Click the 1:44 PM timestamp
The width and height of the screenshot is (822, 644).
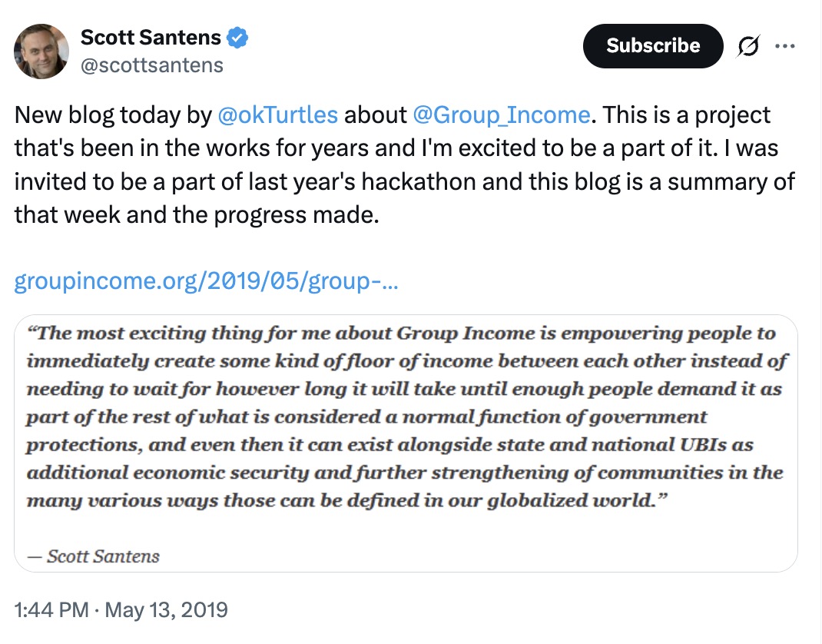pos(51,611)
